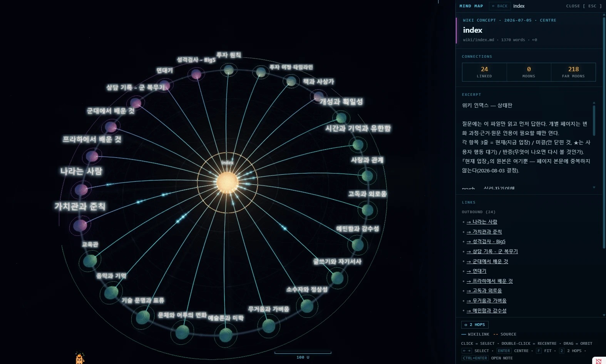Select the 투자 원칙 planet node
The image size is (606, 364).
[229, 70]
